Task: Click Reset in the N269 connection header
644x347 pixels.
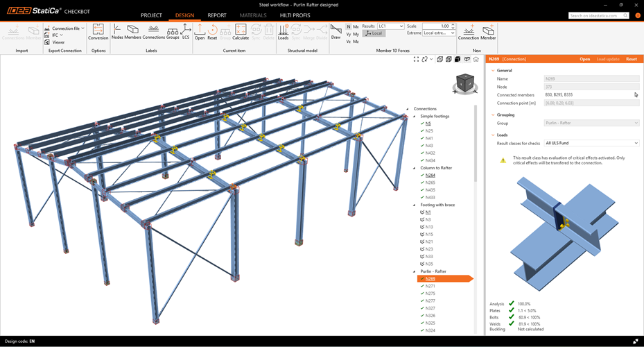Action: point(631,59)
